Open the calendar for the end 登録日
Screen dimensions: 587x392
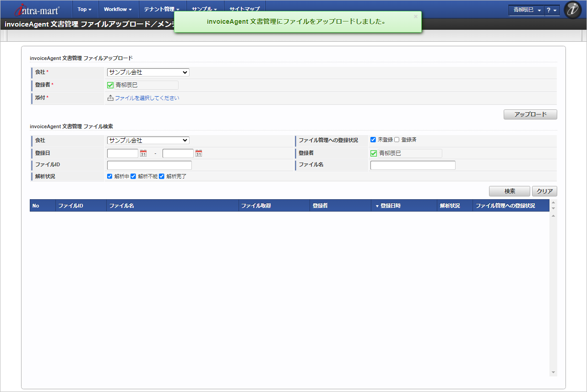click(x=199, y=153)
